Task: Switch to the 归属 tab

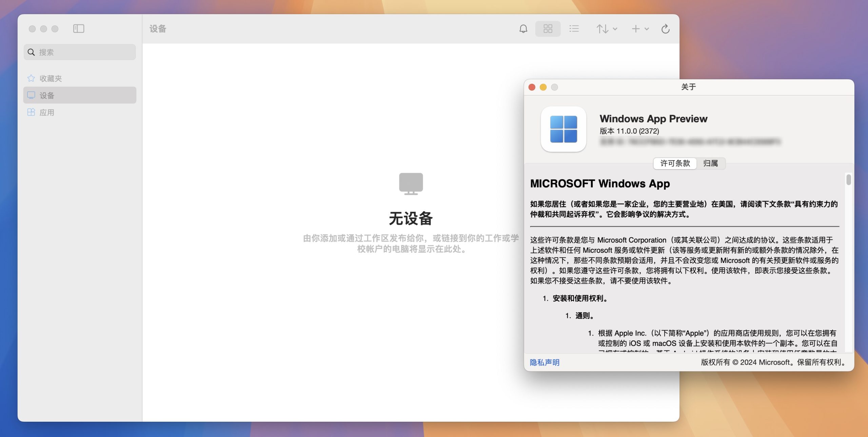Action: pos(710,164)
